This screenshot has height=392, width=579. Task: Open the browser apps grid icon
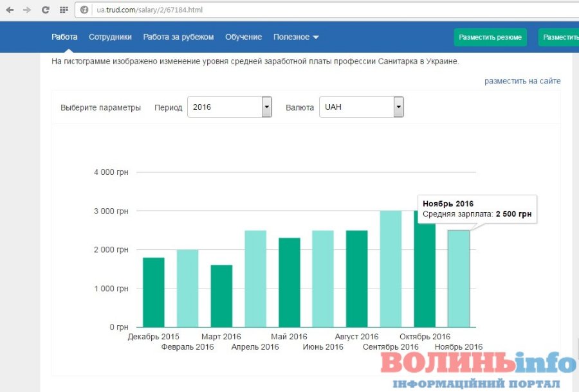click(x=63, y=10)
